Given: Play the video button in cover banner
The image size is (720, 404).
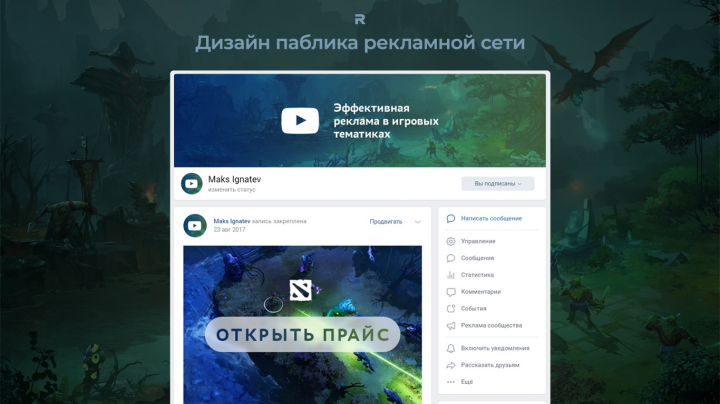Looking at the screenshot, I should coord(300,121).
